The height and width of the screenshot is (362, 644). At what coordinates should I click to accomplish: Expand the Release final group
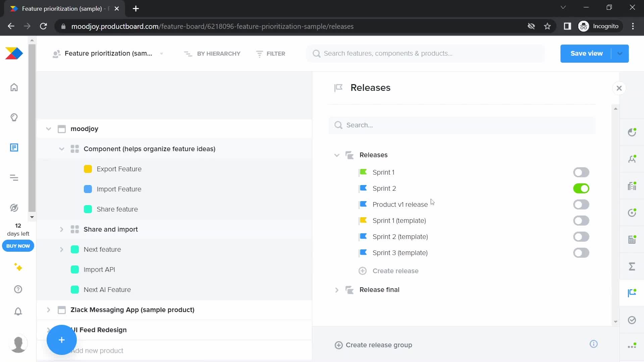[337, 290]
